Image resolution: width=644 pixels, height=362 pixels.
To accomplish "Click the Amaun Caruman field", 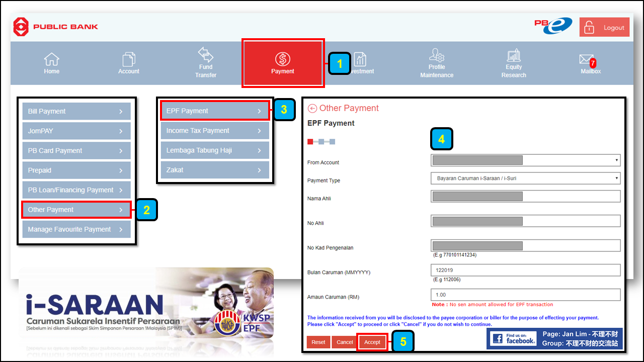I will click(526, 295).
